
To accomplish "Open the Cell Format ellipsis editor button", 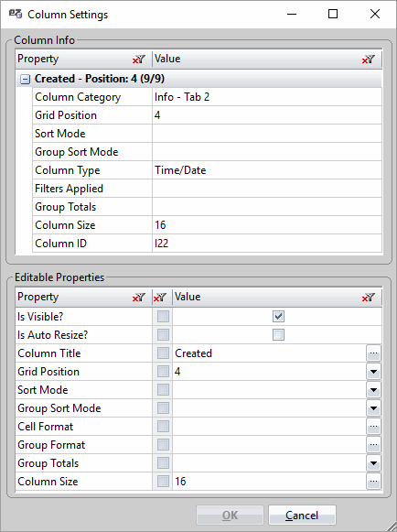I will [x=373, y=427].
